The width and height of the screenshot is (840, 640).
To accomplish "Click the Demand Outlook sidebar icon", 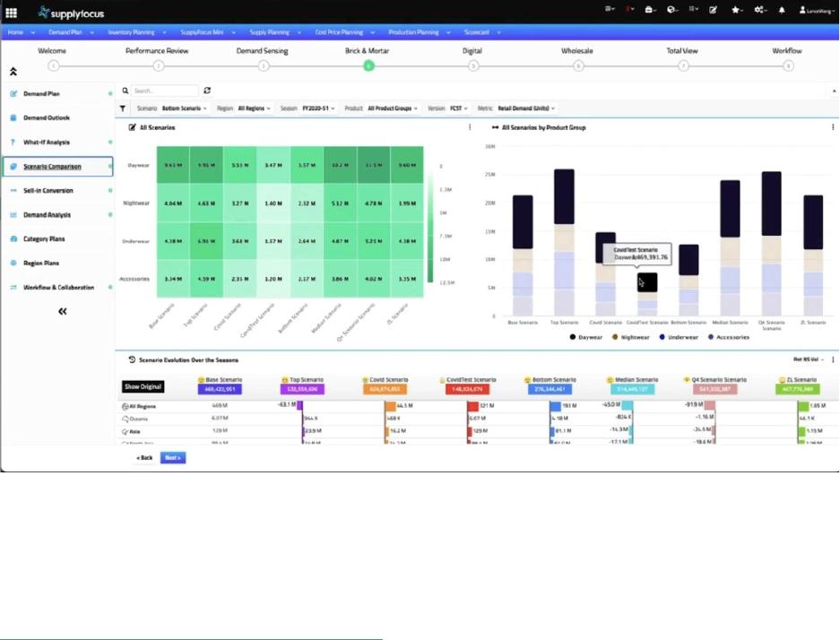I will (13, 117).
